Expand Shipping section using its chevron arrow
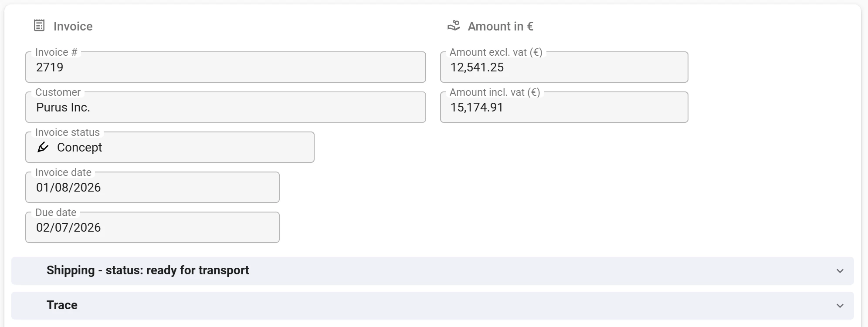This screenshot has width=868, height=327. tap(840, 271)
